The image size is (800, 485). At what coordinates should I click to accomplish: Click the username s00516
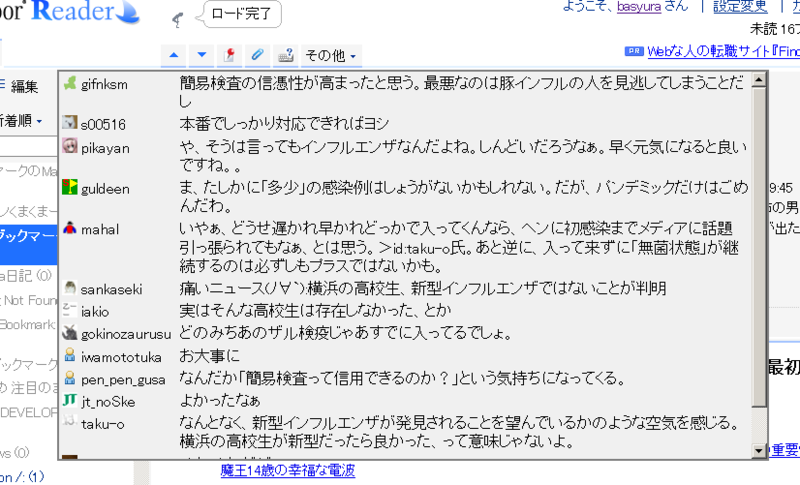103,124
